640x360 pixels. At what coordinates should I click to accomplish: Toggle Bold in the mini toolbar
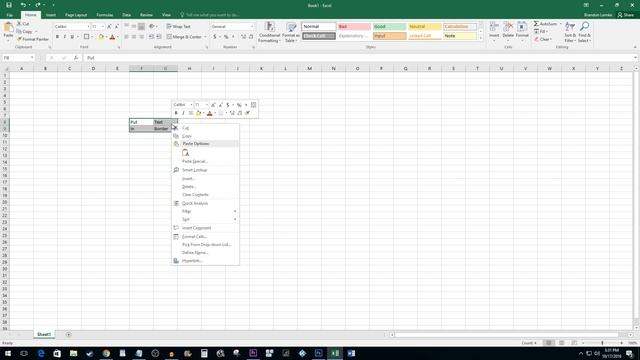pyautogui.click(x=176, y=113)
